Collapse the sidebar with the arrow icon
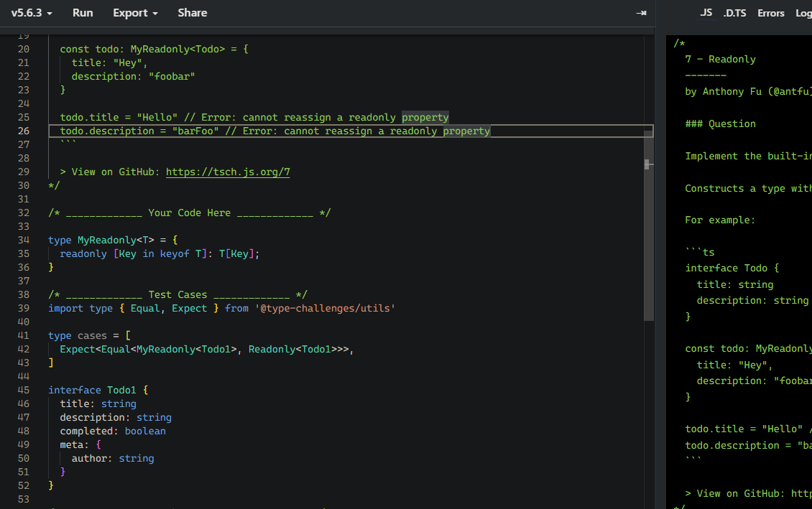 point(641,13)
